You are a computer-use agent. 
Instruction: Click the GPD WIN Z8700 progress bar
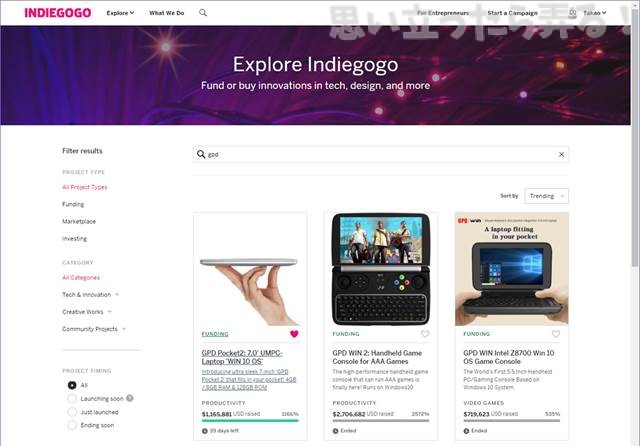pyautogui.click(x=511, y=421)
